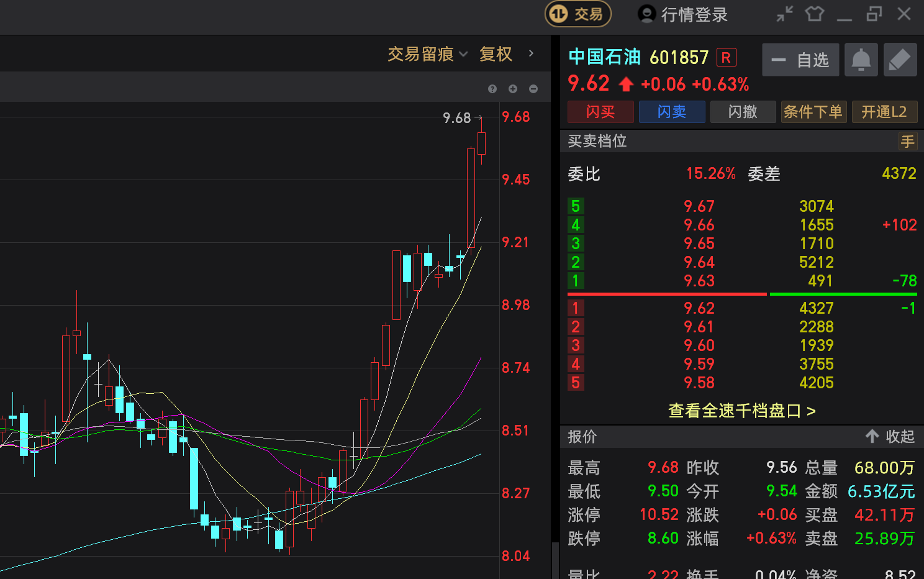Select bid level 1 price 9.62
This screenshot has width=924, height=579.
tap(699, 308)
